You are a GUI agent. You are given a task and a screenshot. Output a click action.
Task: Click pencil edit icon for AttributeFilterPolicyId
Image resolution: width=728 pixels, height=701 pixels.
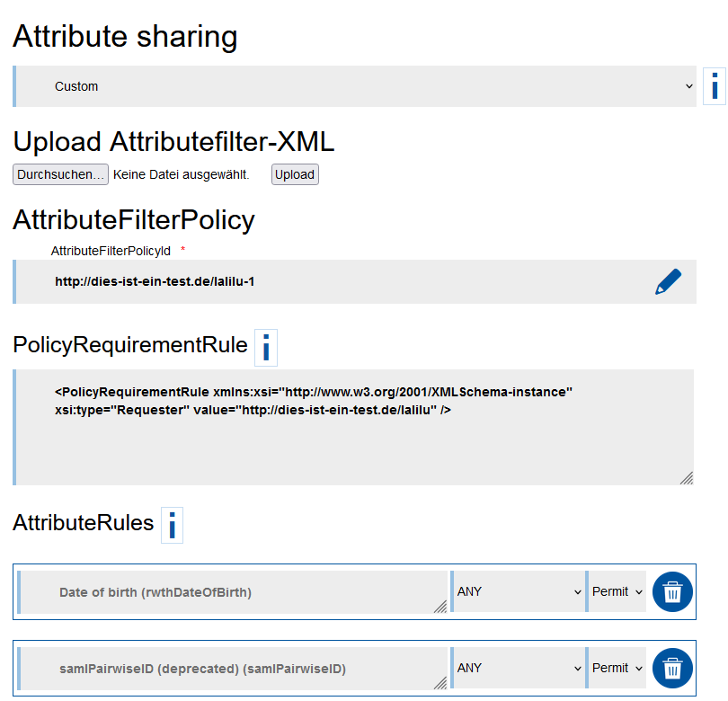pos(668,282)
